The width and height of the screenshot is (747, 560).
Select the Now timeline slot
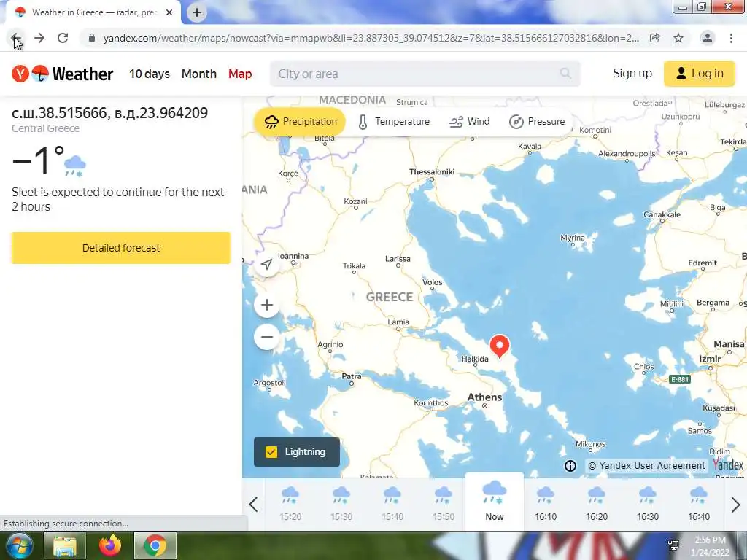click(495, 502)
